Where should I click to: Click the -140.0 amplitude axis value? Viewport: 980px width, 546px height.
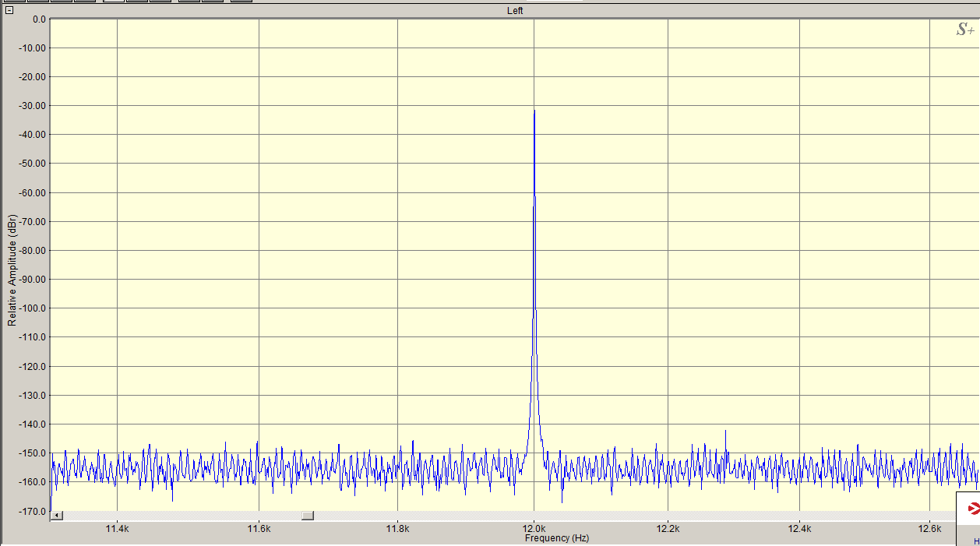click(33, 424)
